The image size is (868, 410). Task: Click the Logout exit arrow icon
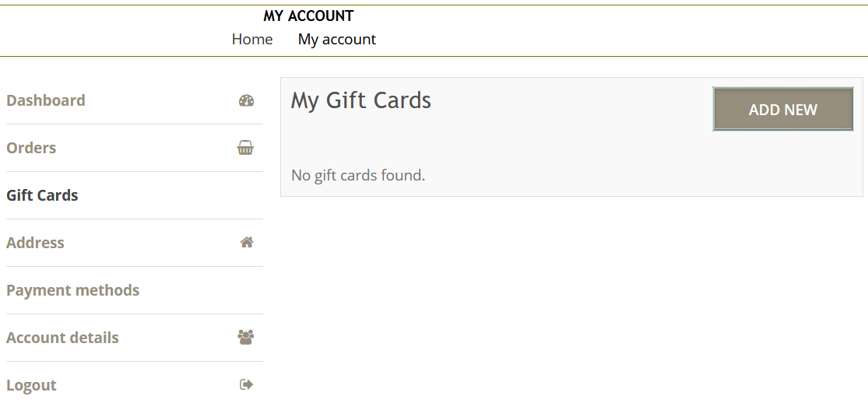pos(247,384)
